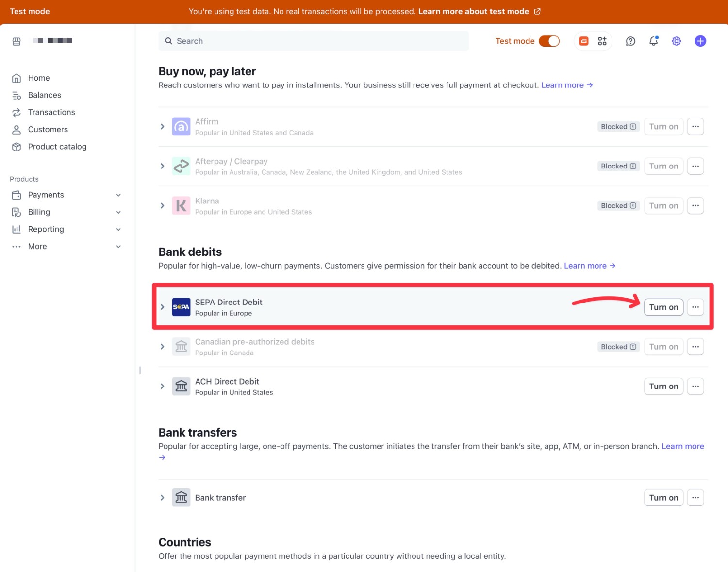The image size is (728, 572).
Task: Expand the Klarna row chevron
Action: point(162,206)
